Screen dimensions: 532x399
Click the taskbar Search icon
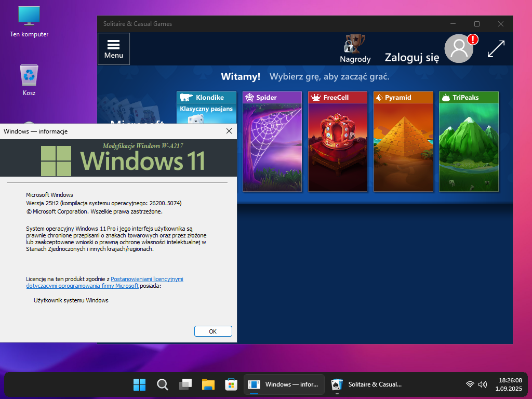coord(163,384)
